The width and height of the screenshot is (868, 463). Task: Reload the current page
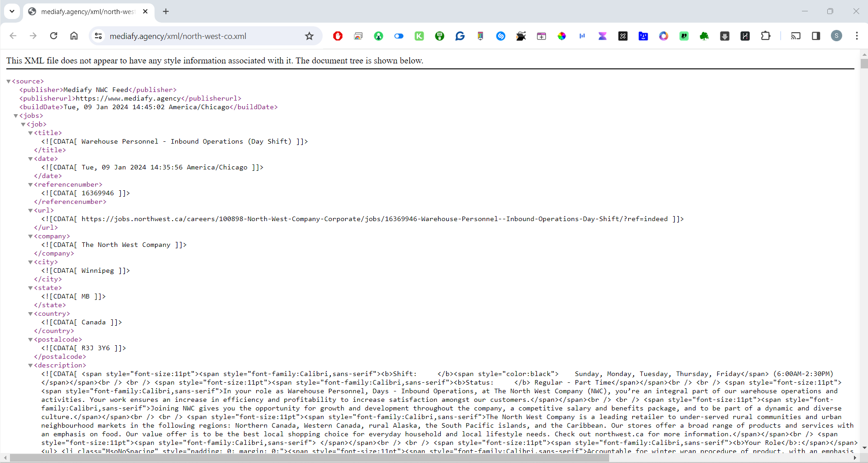(x=53, y=36)
